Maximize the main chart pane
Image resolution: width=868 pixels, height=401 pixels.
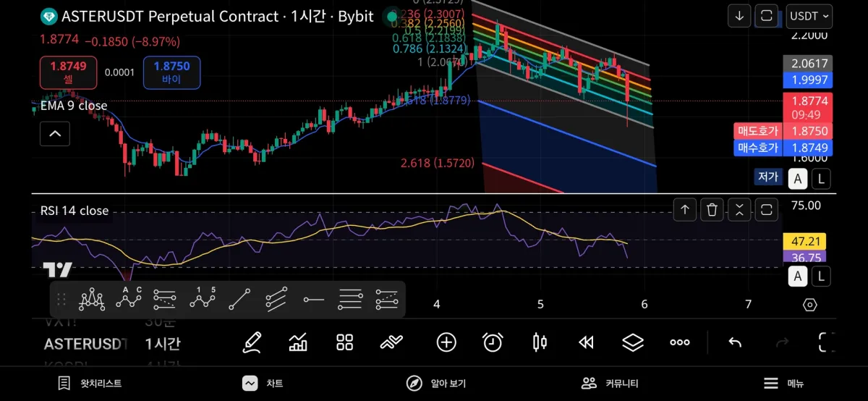(x=766, y=16)
